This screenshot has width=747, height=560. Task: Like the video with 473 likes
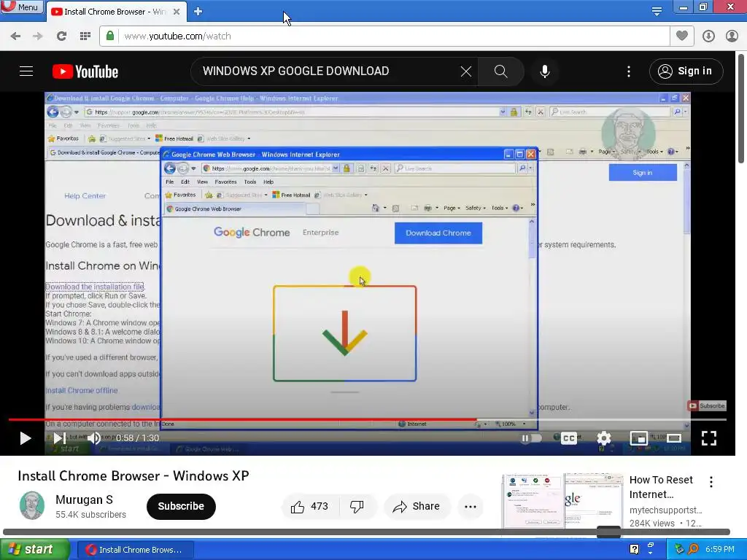click(x=309, y=506)
